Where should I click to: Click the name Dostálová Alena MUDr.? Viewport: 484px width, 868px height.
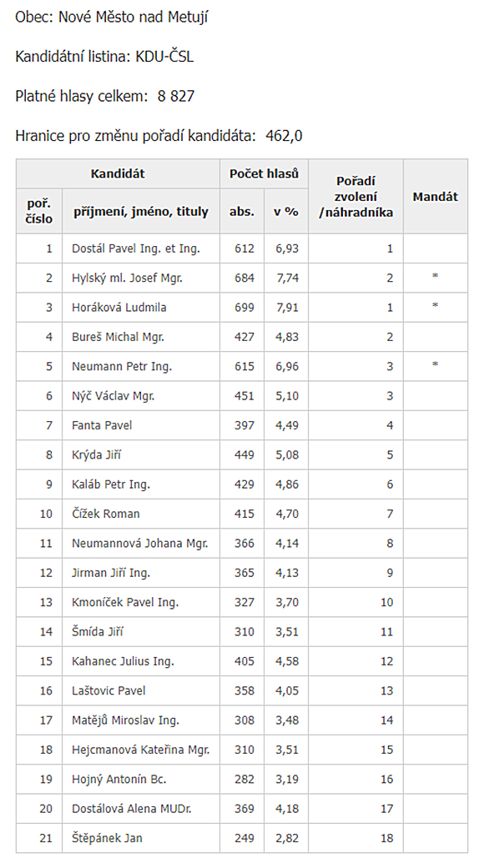tap(131, 808)
